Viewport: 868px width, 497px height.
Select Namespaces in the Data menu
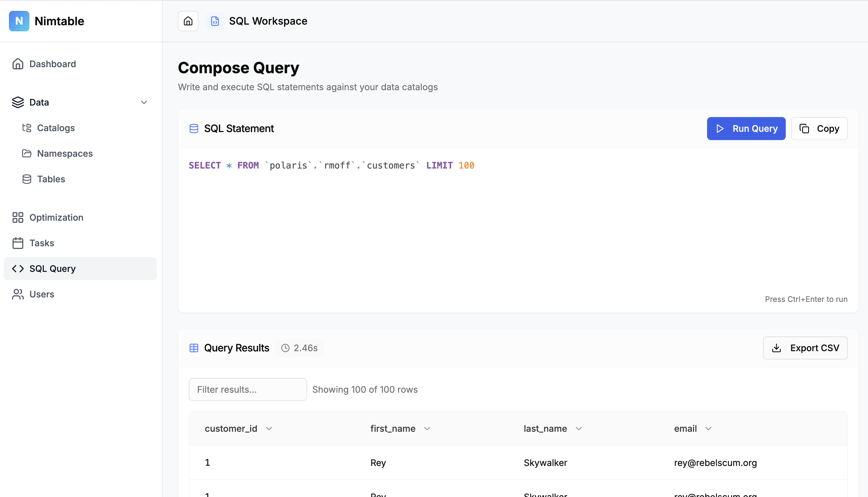65,154
